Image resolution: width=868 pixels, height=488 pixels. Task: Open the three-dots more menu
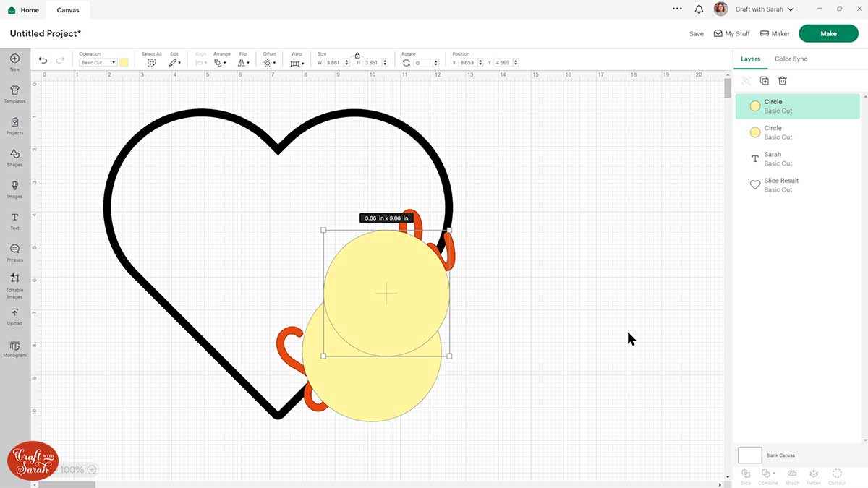click(x=677, y=9)
